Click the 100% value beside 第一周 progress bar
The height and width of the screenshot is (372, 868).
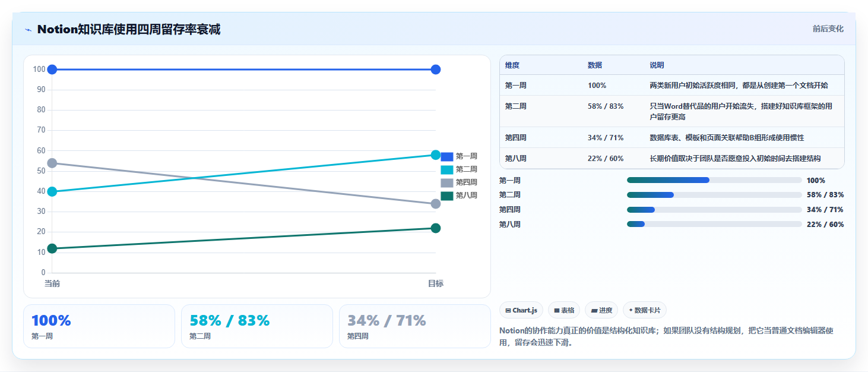[816, 180]
